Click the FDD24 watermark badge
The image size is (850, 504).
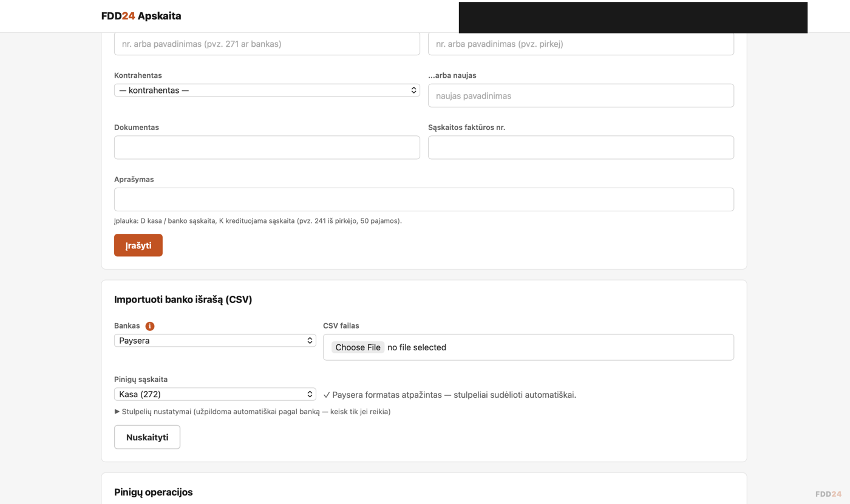828,494
